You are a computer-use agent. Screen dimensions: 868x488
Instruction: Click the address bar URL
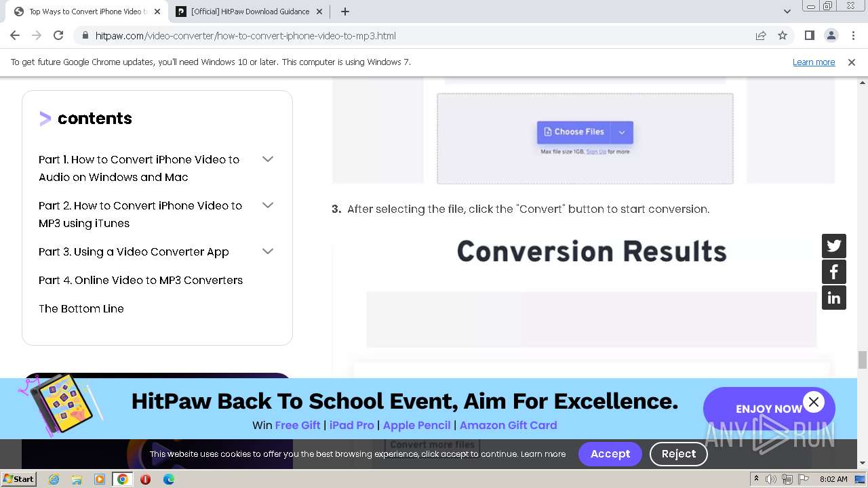click(245, 36)
